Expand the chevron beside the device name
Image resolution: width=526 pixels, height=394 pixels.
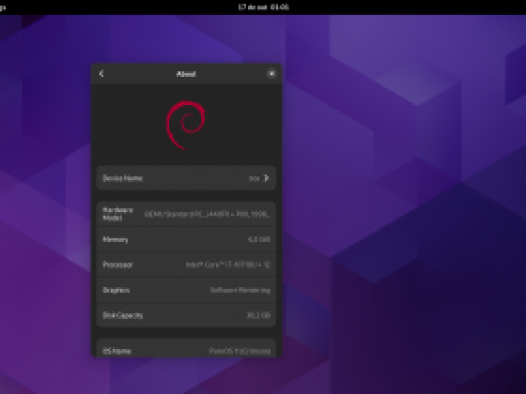pos(266,178)
